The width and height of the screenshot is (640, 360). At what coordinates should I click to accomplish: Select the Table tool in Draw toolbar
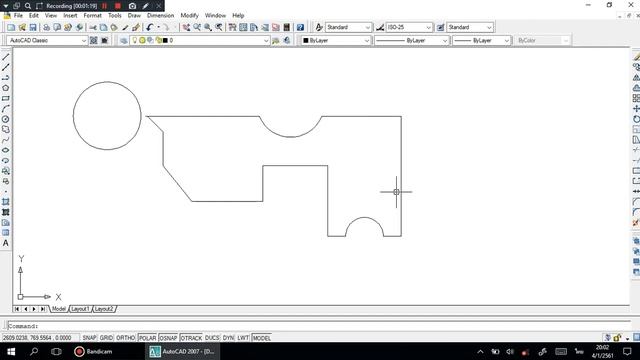click(6, 233)
